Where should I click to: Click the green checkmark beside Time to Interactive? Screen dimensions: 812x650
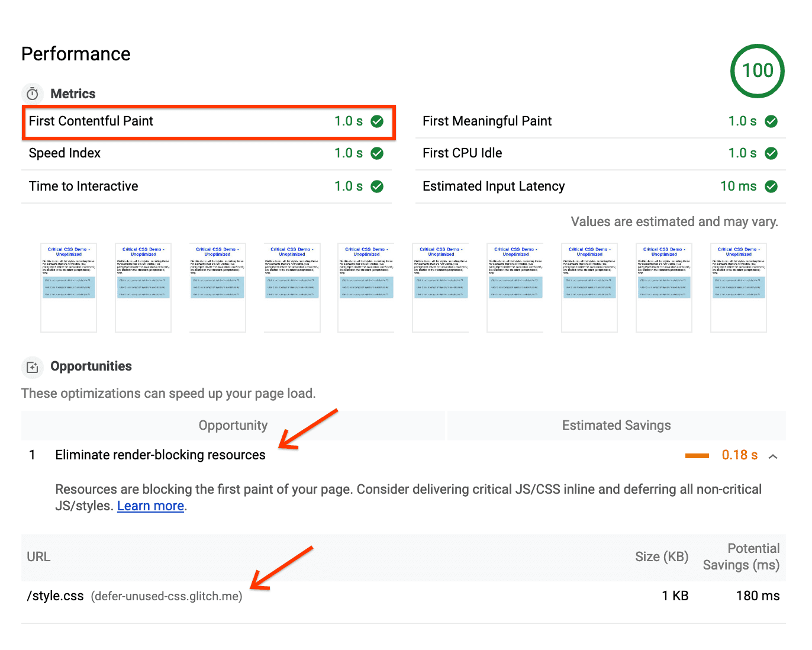tap(378, 186)
